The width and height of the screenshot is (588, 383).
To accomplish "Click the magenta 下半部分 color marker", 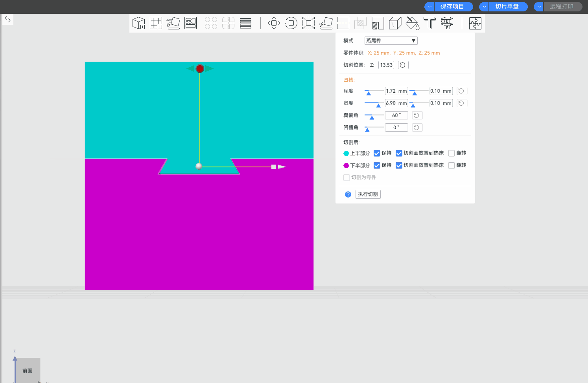I will click(346, 165).
